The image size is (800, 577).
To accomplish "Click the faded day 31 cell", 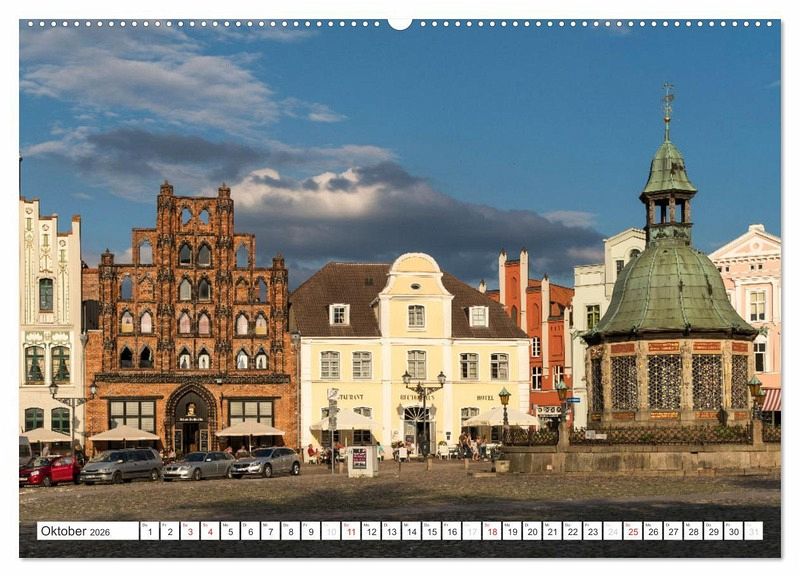I will click(x=754, y=531).
